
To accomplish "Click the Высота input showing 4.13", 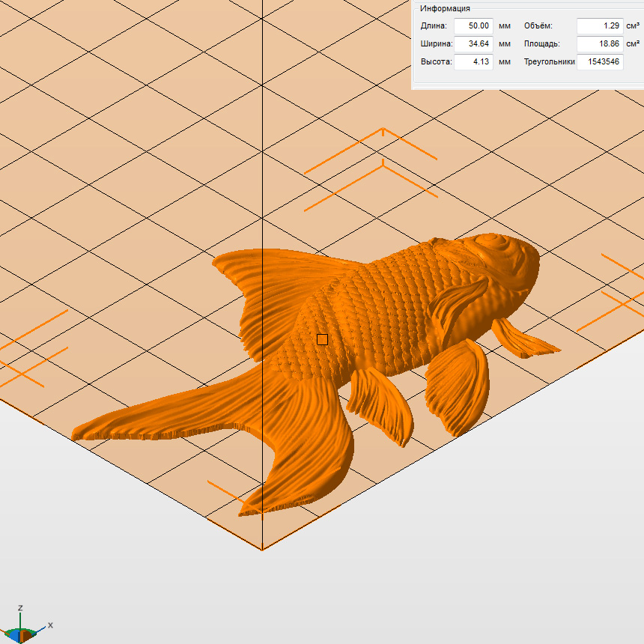I will 473,61.
